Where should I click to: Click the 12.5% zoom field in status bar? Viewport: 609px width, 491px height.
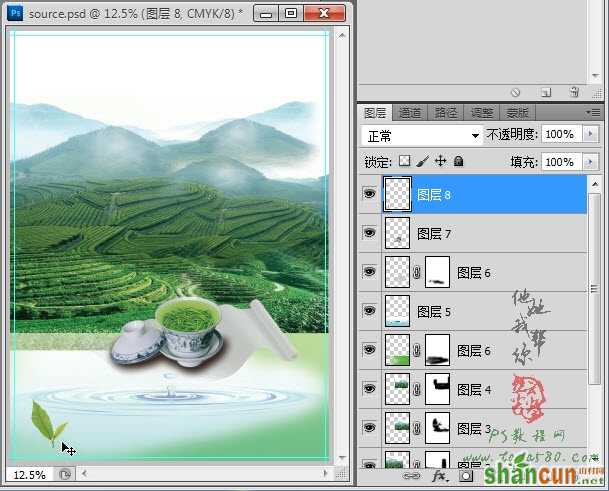(x=30, y=475)
